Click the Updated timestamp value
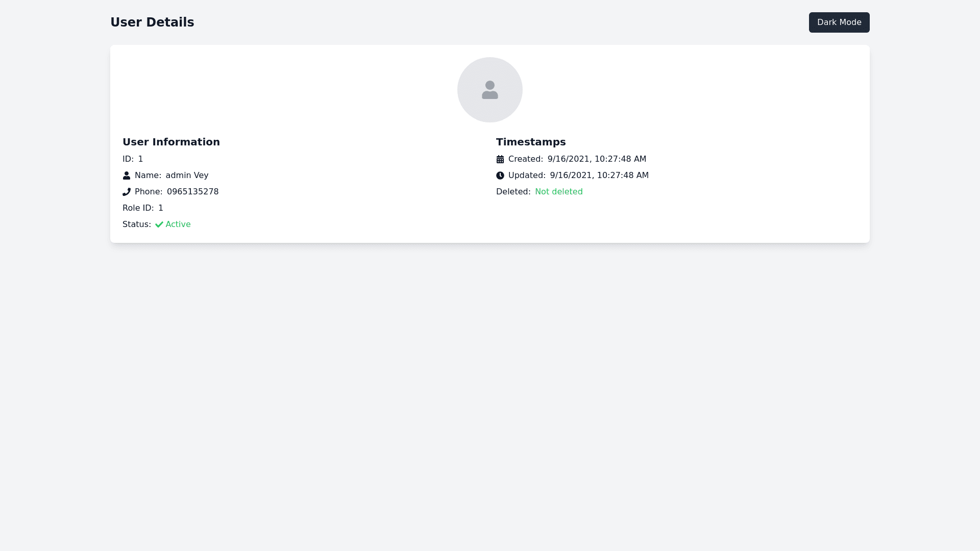 pos(599,176)
